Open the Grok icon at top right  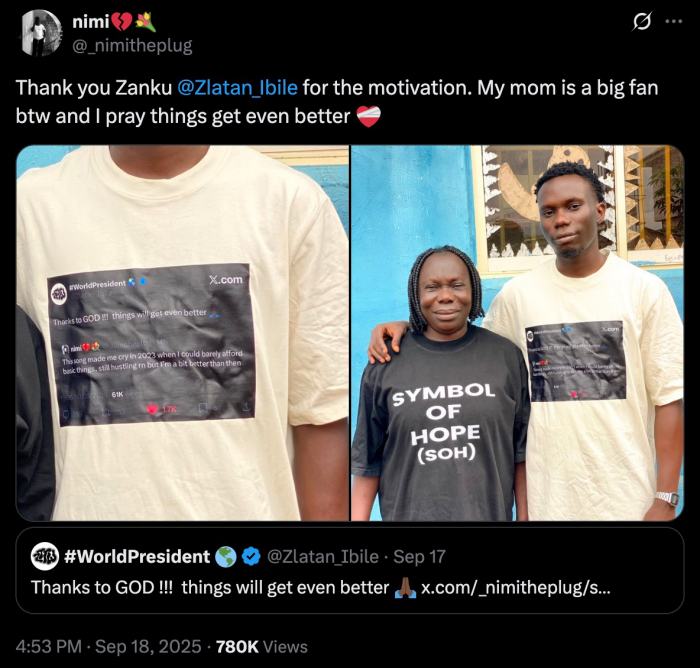[644, 22]
